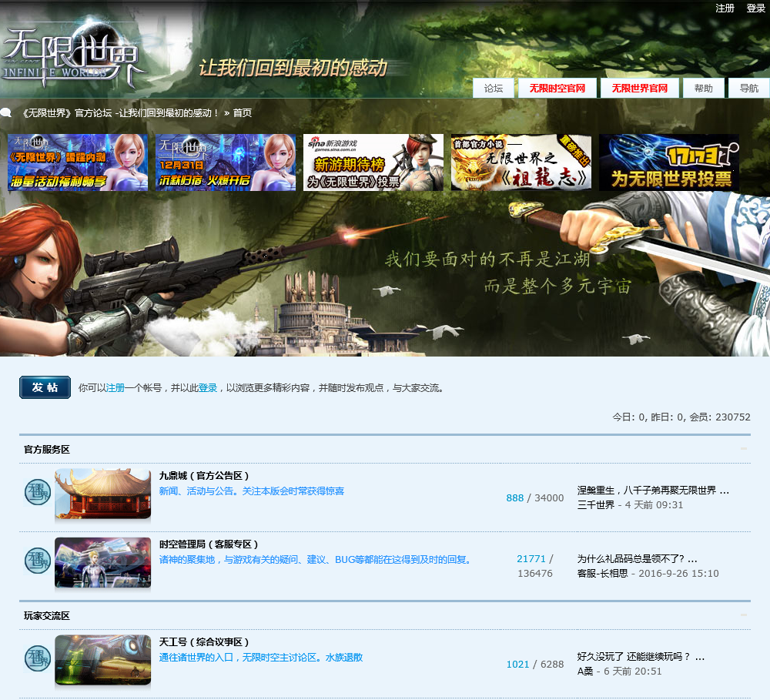Click the 2016-9-26 15:10 timestamp
770x700 pixels.
tap(678, 573)
